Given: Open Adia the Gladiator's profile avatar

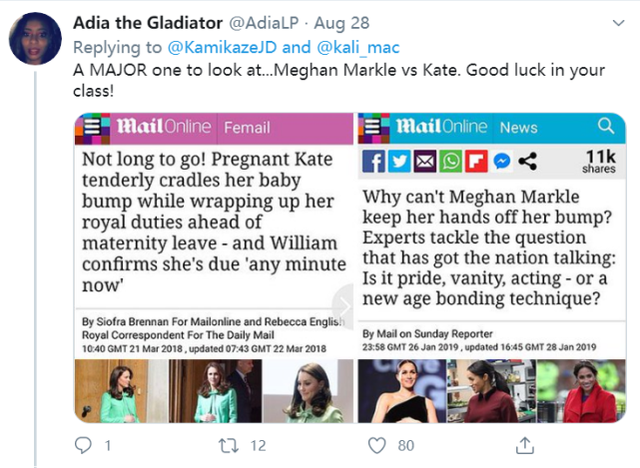Looking at the screenshot, I should pyautogui.click(x=35, y=39).
